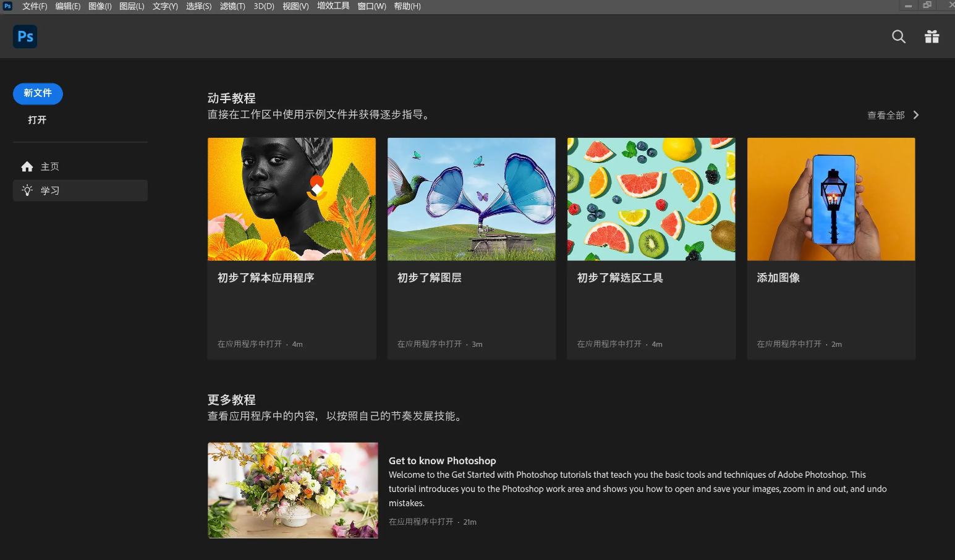Open the 滤镜(T) menu

click(x=232, y=6)
